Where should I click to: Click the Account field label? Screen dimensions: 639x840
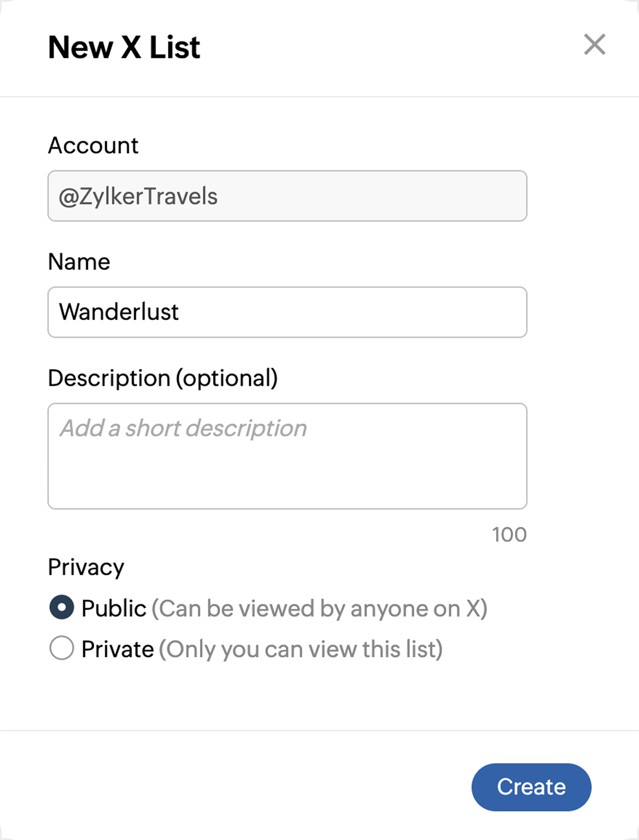[93, 145]
